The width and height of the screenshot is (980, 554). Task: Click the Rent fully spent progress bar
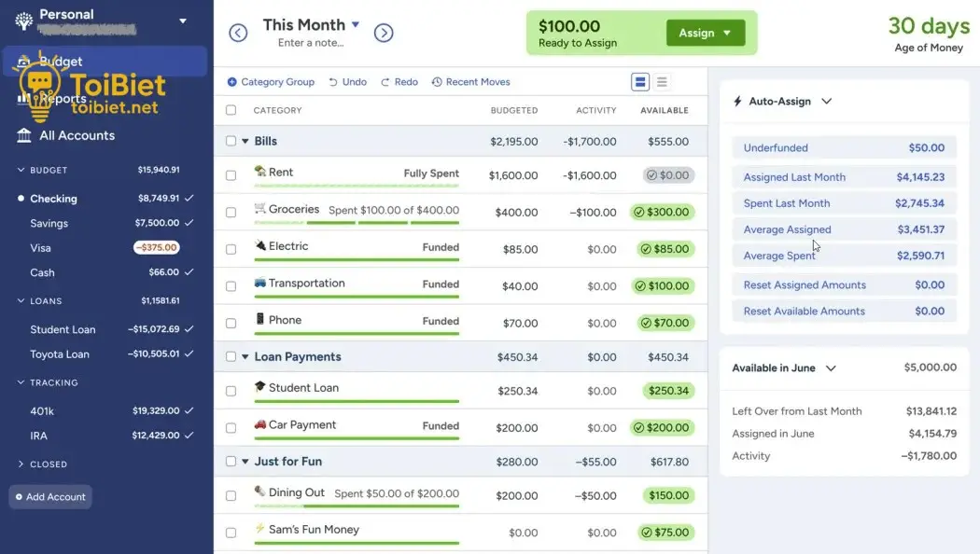pos(357,187)
